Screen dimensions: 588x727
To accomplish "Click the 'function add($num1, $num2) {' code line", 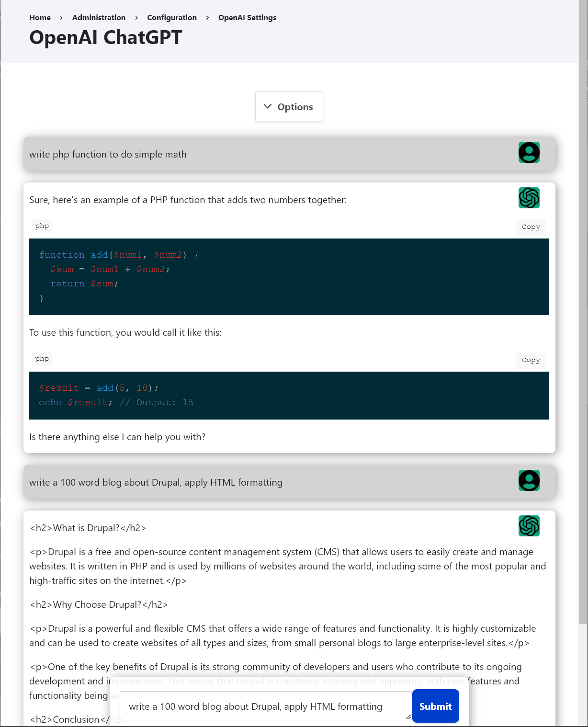I will tap(119, 255).
